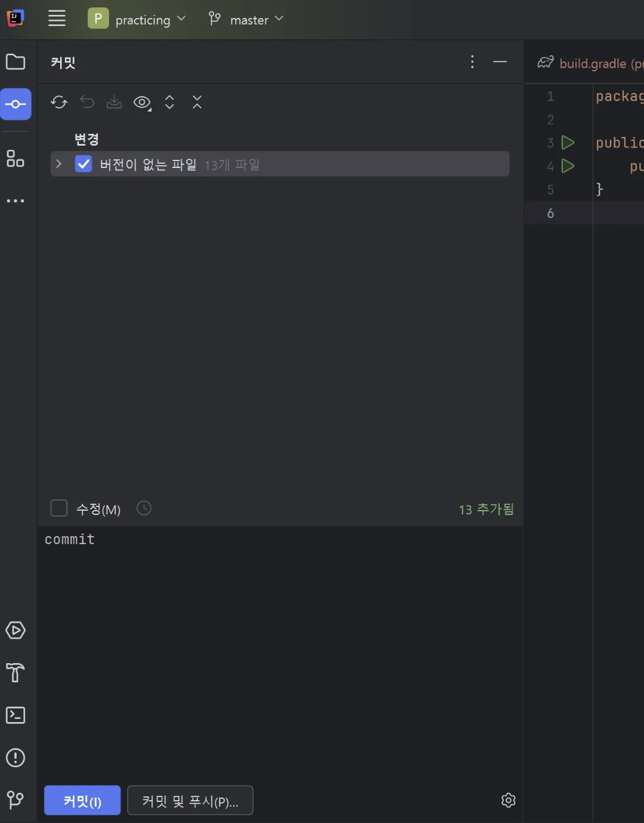Switch to the build.gradle editor tab

(x=590, y=63)
